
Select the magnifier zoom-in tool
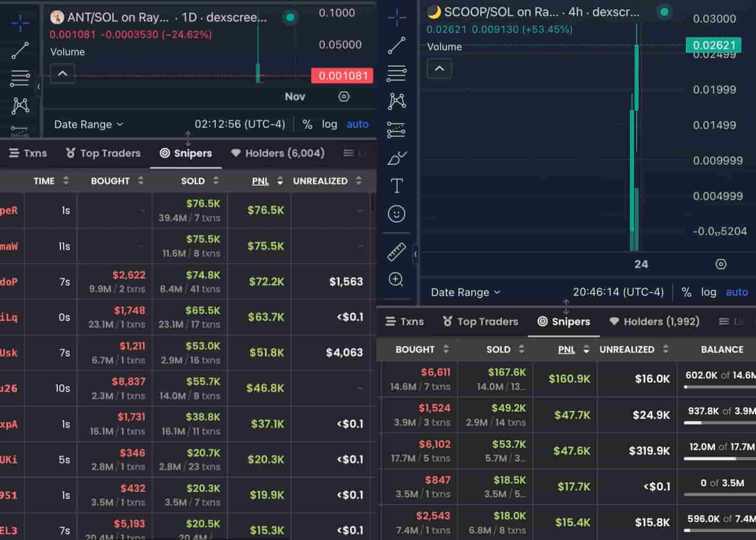click(397, 279)
